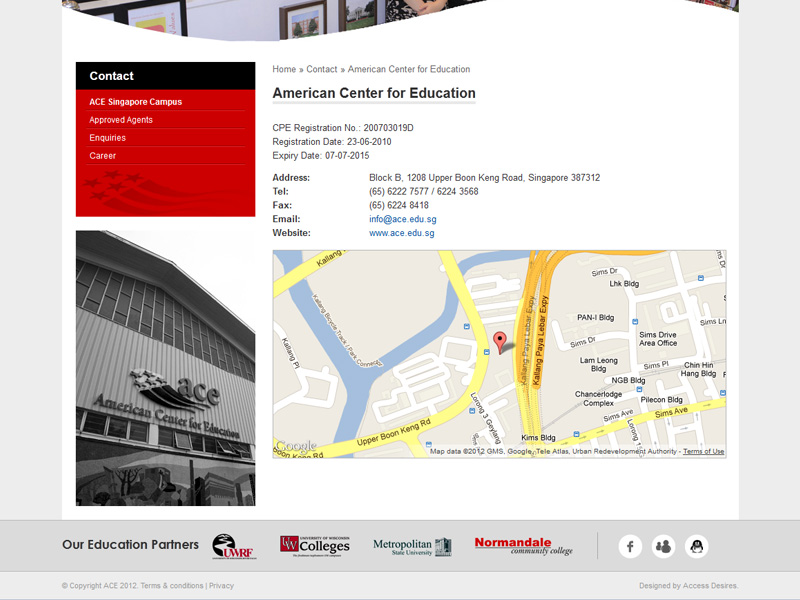Click the NGB Bldg map label
This screenshot has width=800, height=600.
(629, 380)
